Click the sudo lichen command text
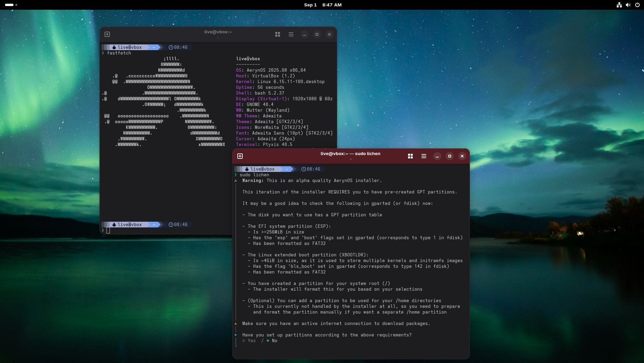This screenshot has width=644, height=363. pyautogui.click(x=255, y=175)
